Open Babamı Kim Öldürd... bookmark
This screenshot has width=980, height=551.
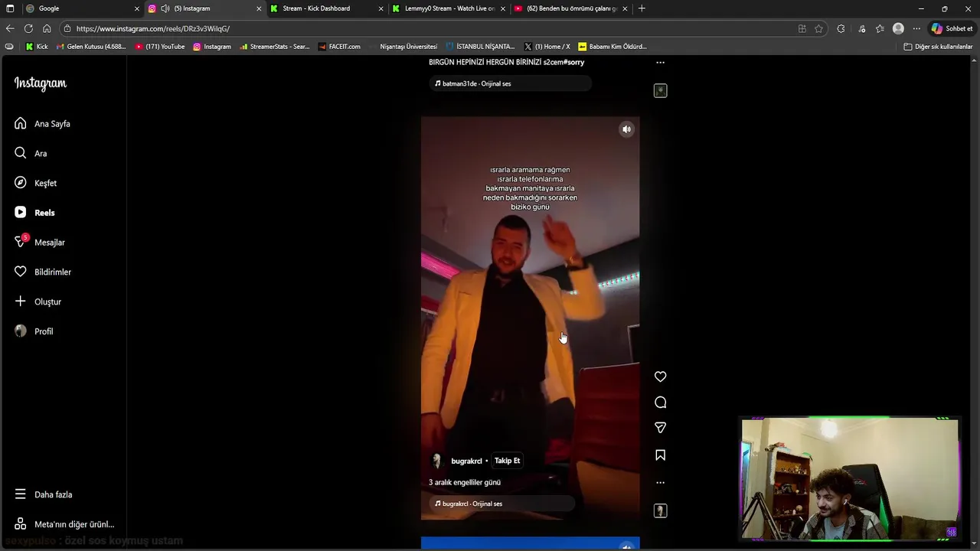pos(612,47)
